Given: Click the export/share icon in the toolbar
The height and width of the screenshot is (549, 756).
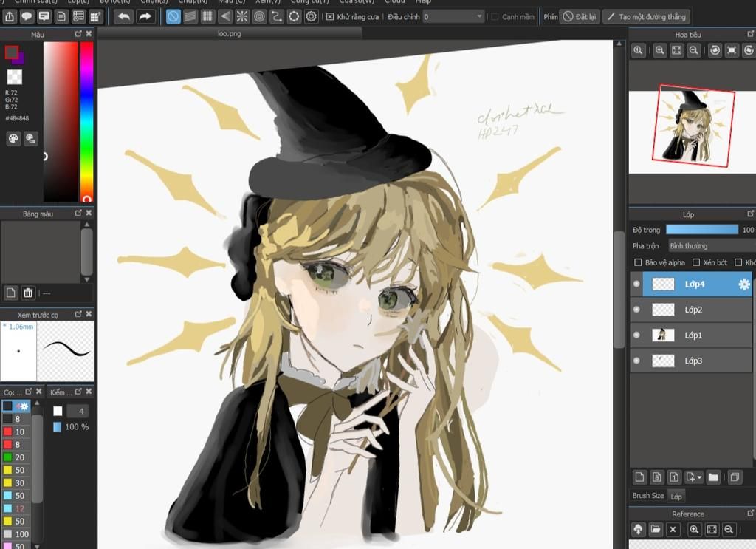Looking at the screenshot, I should (10, 16).
